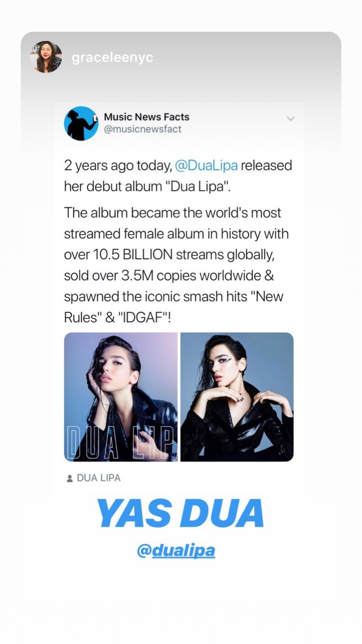View the right Dua Lipa photo
Viewport: 362px width, 644px height.
point(237,397)
